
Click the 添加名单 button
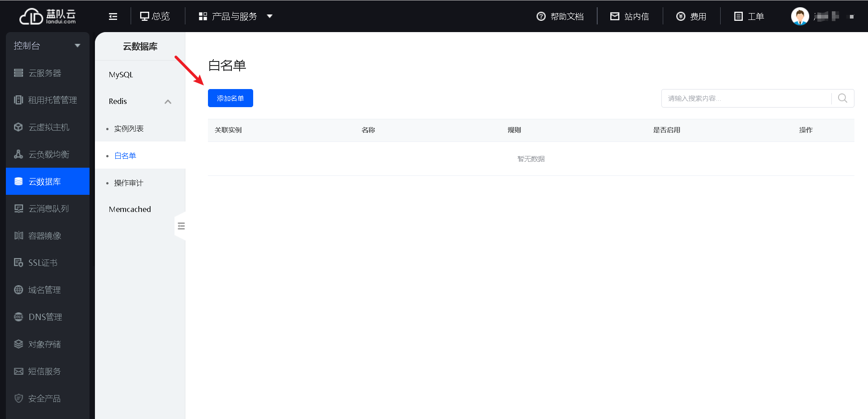230,98
